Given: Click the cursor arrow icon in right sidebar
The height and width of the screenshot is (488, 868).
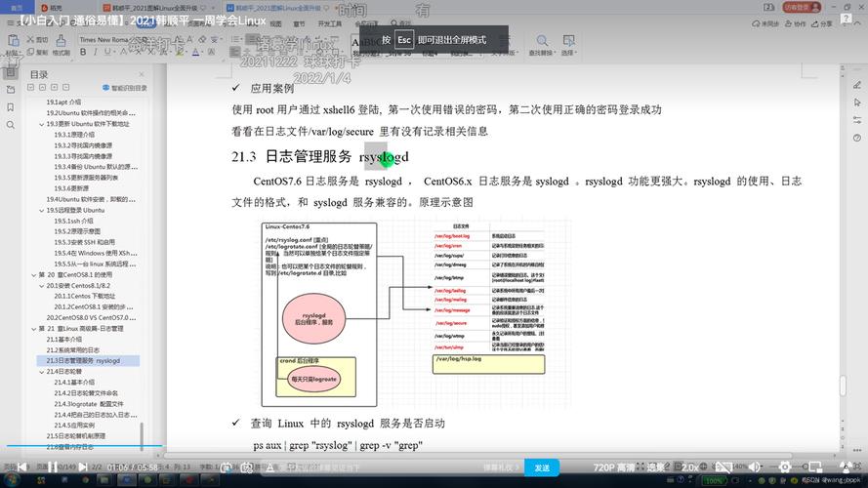Looking at the screenshot, I should pyautogui.click(x=857, y=102).
